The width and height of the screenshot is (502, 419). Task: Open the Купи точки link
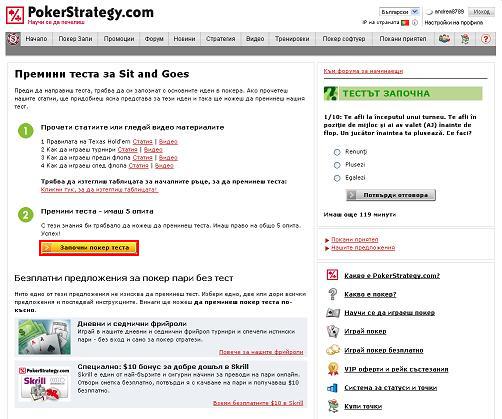click(363, 406)
